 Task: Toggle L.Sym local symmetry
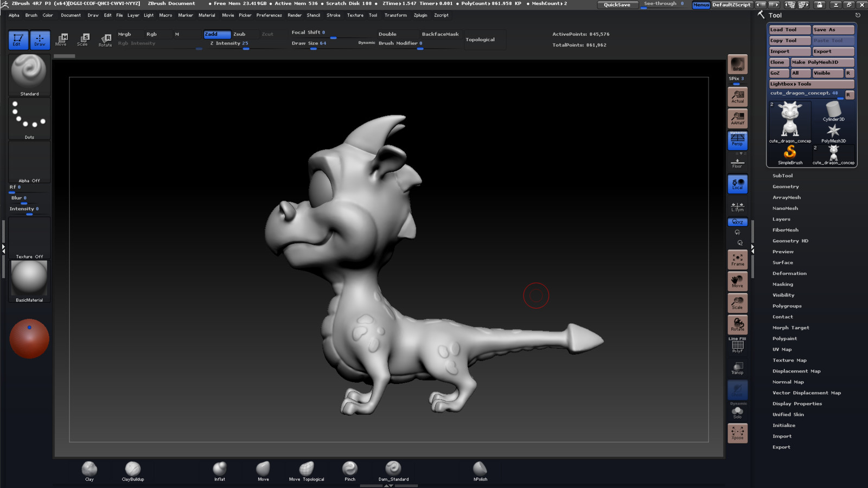[x=737, y=207]
